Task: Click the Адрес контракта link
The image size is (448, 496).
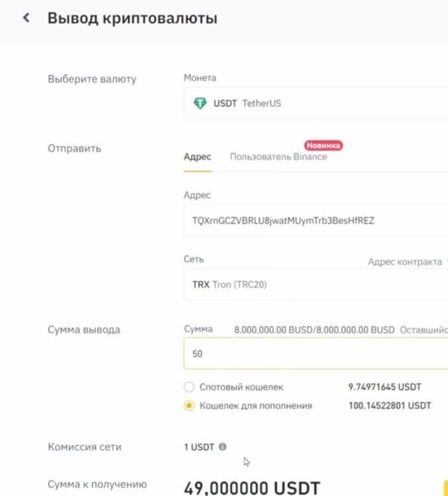Action: pos(405,262)
